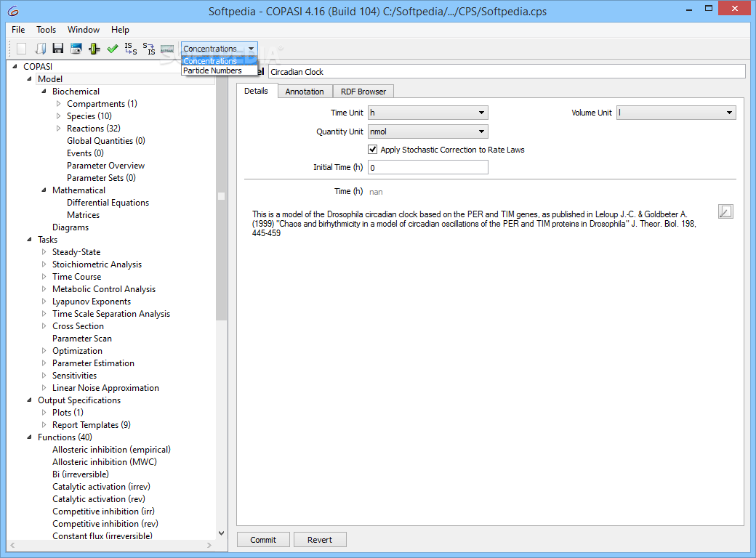The image size is (756, 558).
Task: Click the New document toolbar icon
Action: (21, 49)
